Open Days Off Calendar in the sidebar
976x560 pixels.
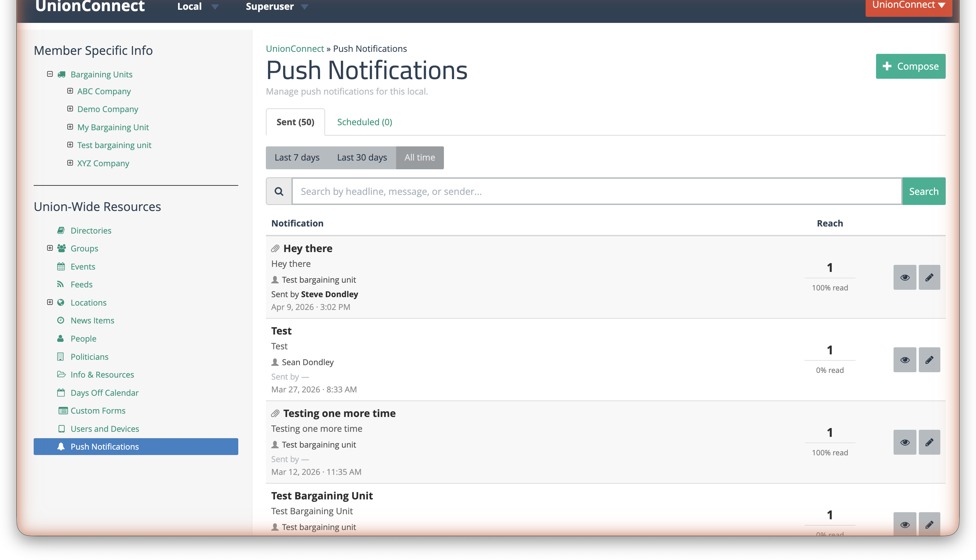click(105, 393)
